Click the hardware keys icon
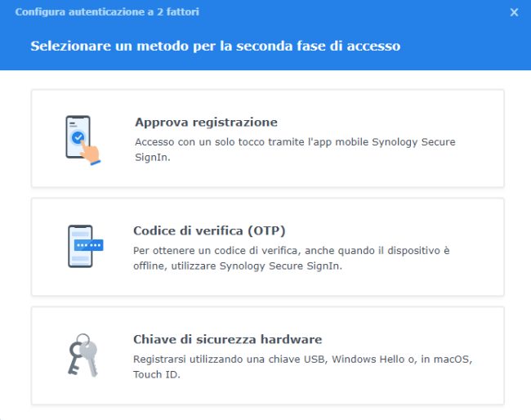Screen dimensions: 531x420 point(82,355)
